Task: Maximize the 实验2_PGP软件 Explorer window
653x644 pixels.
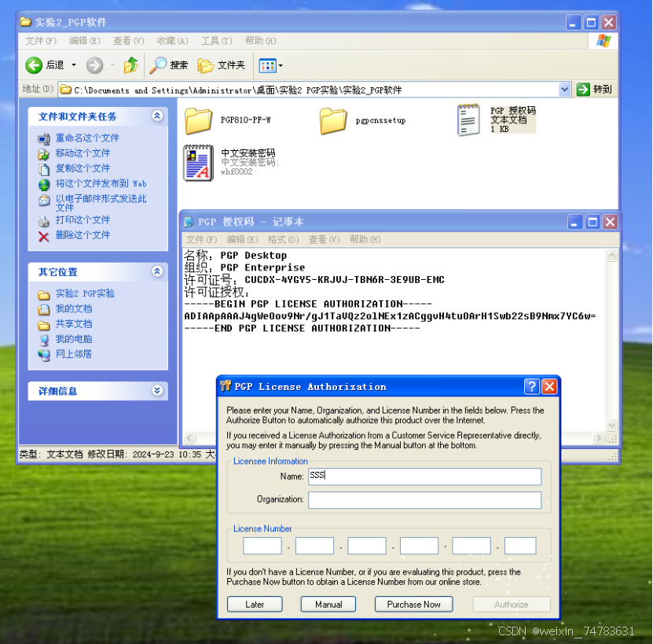Action: (x=591, y=23)
